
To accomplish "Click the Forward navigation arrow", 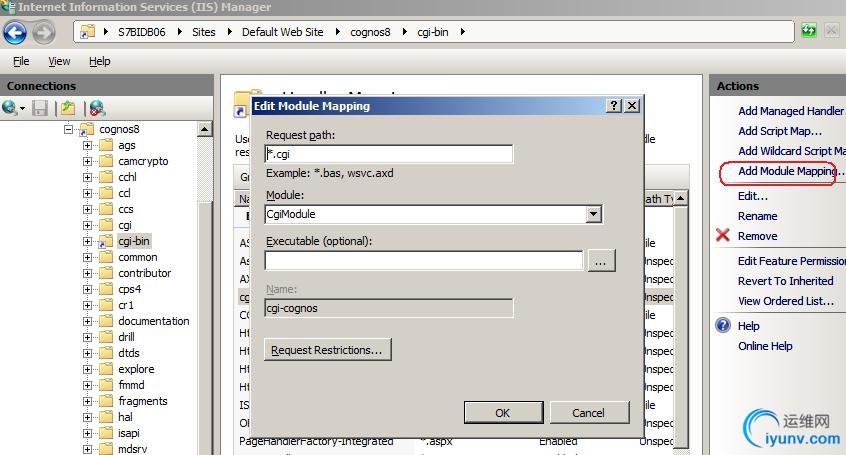I will pos(44,32).
